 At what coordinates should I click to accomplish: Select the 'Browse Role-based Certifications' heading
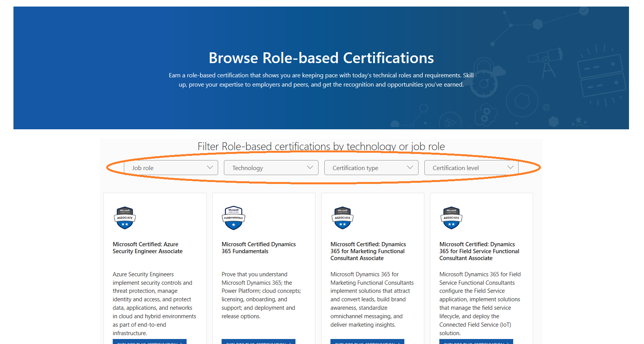(321, 58)
